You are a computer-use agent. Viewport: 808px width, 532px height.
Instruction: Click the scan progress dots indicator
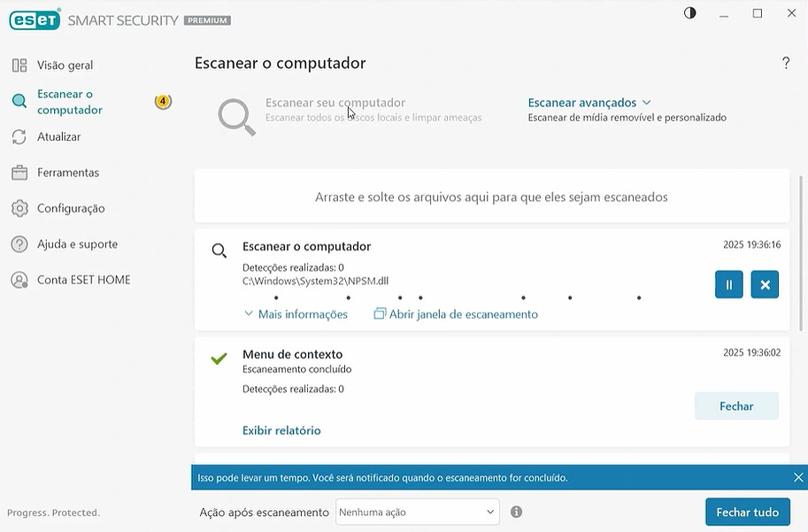tap(457, 298)
